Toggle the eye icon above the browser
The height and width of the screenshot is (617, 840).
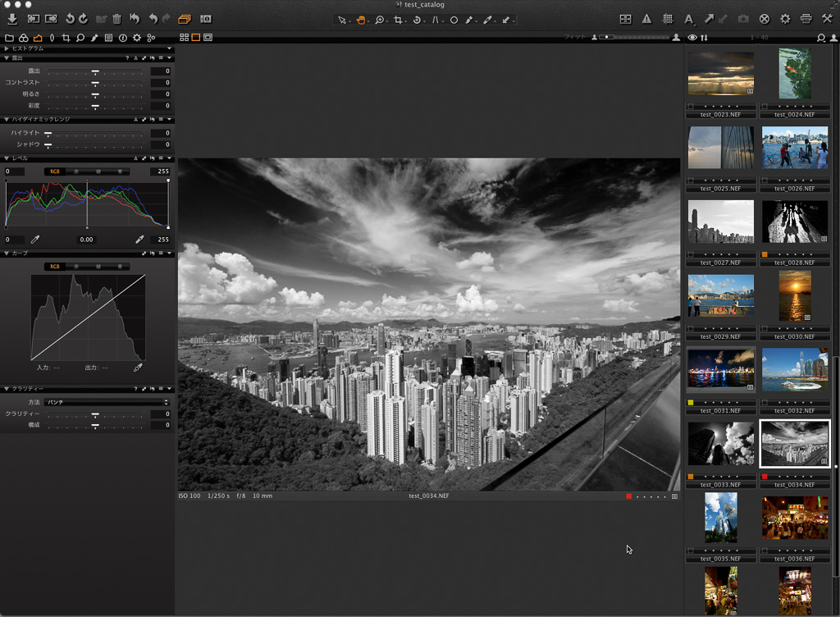[693, 38]
